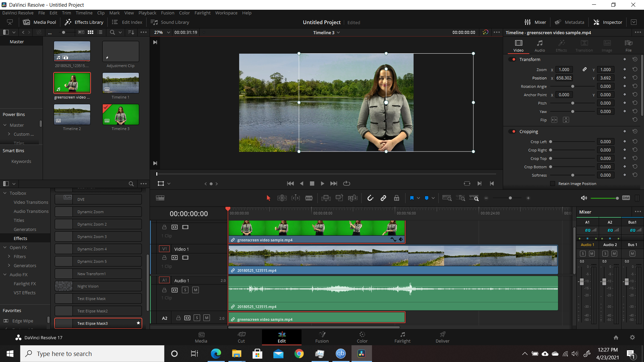
Task: Collapse the Audio FX tree
Action: pyautogui.click(x=5, y=275)
